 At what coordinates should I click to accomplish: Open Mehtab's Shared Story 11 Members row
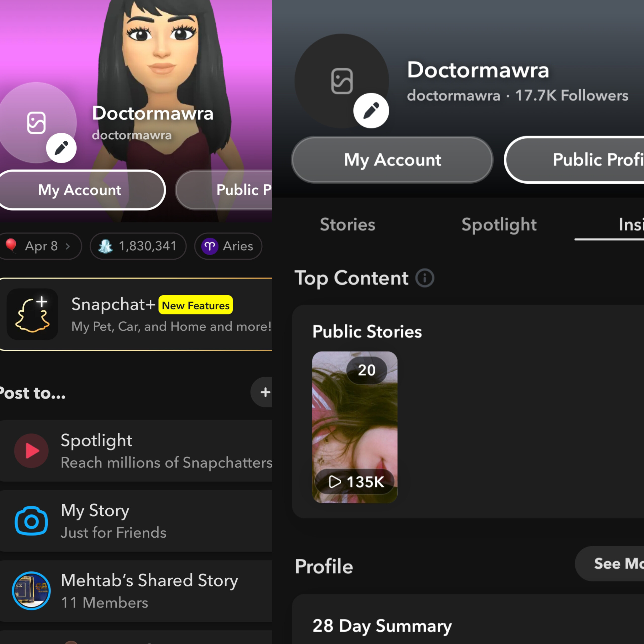click(x=136, y=591)
